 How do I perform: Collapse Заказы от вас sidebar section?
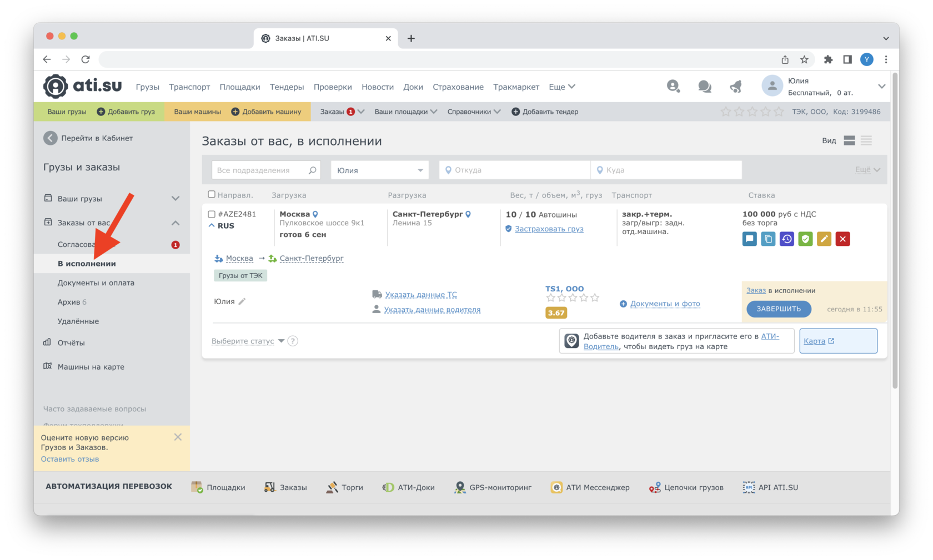point(175,223)
